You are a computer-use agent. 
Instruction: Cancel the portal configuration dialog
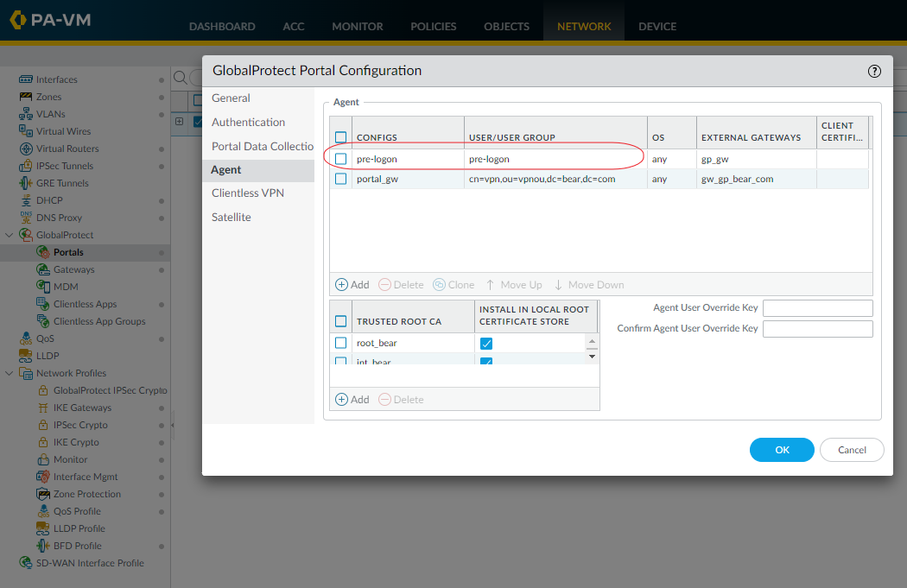point(851,450)
